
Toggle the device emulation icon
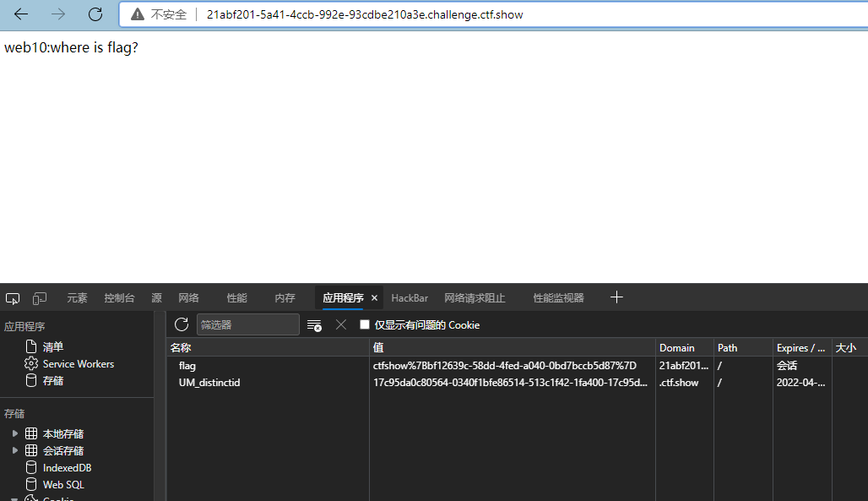pos(40,298)
